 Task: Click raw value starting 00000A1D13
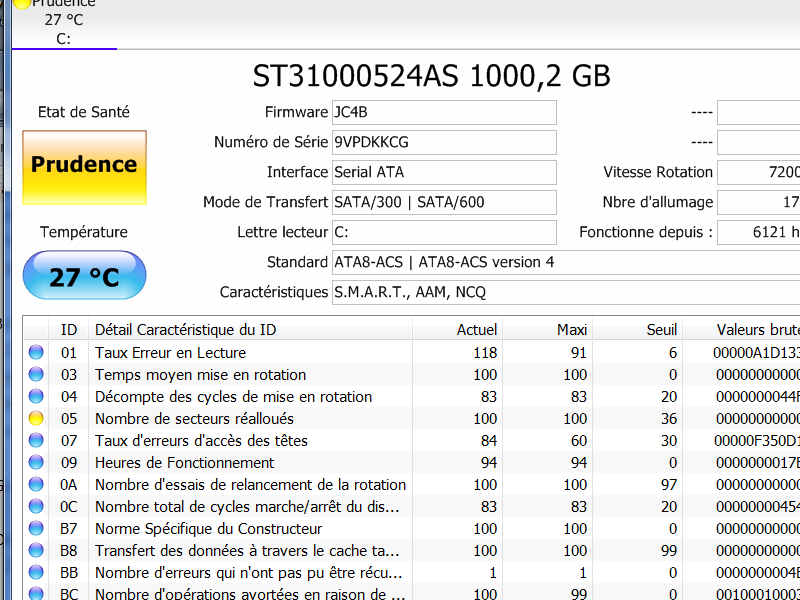click(757, 353)
